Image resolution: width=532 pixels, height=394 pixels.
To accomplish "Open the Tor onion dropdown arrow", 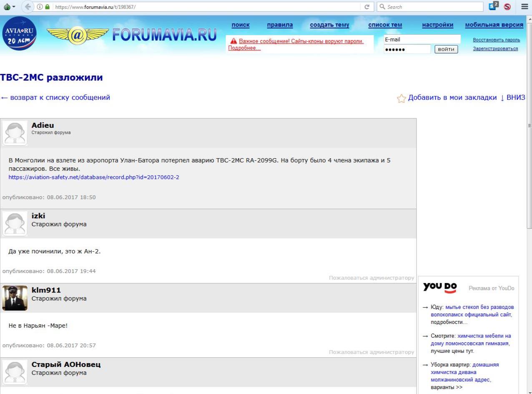I will 14,7.
